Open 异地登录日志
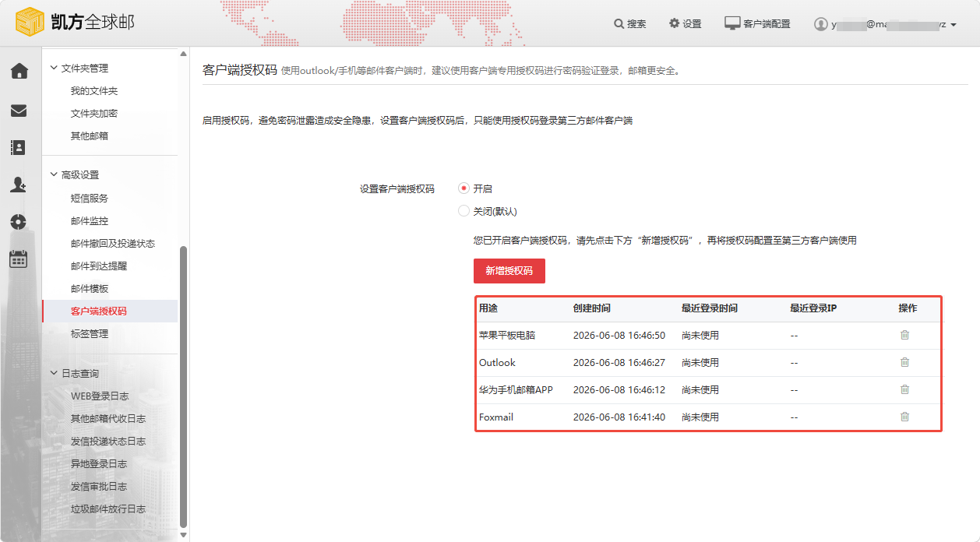This screenshot has width=980, height=542. [x=99, y=464]
